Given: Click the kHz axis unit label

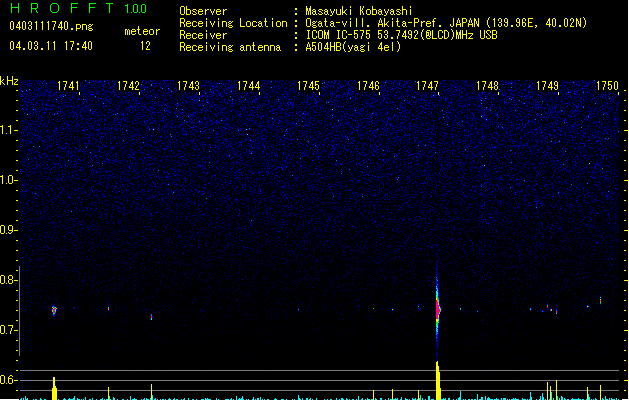Looking at the screenshot, I should coord(9,81).
